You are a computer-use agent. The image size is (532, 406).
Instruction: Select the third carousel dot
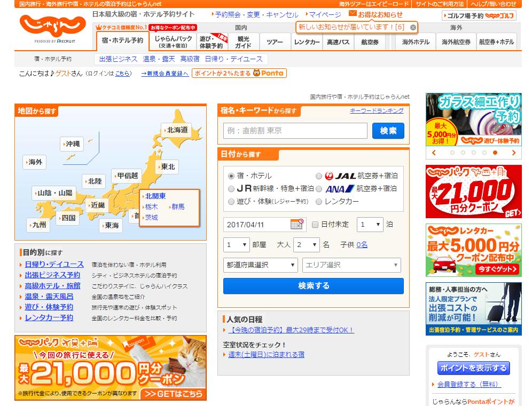point(474,153)
